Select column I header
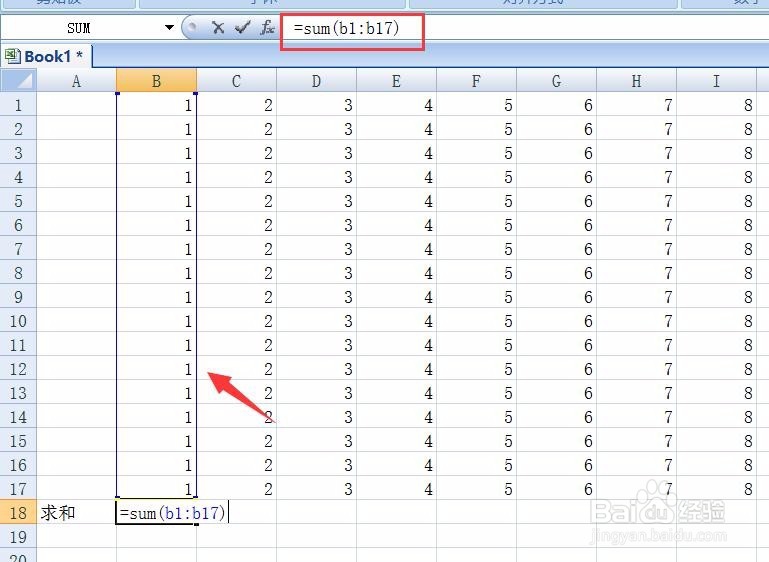769x562 pixels. pyautogui.click(x=716, y=80)
